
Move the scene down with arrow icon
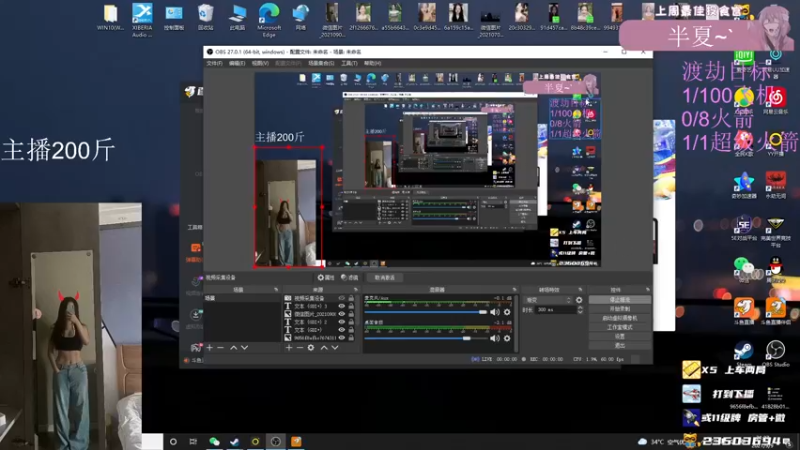[244, 347]
